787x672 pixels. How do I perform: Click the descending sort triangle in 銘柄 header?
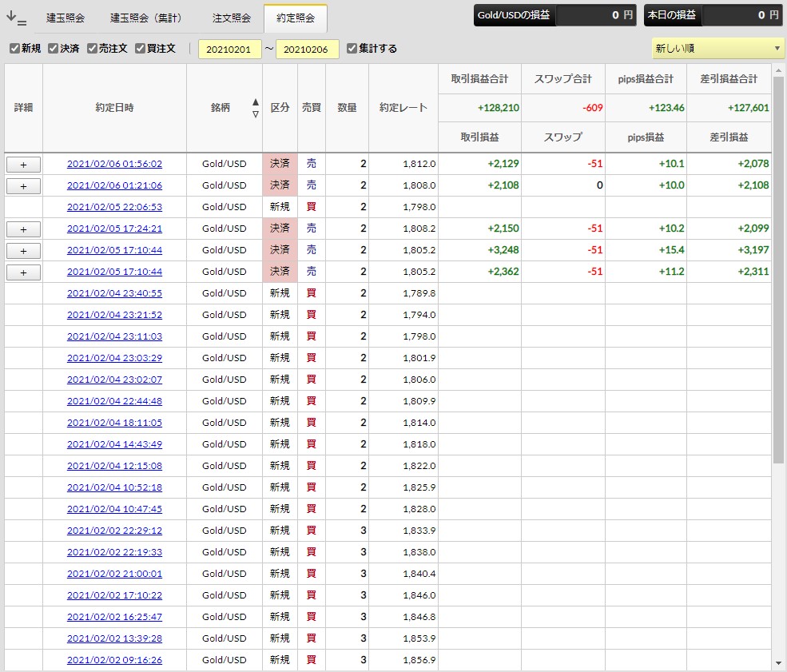point(256,114)
